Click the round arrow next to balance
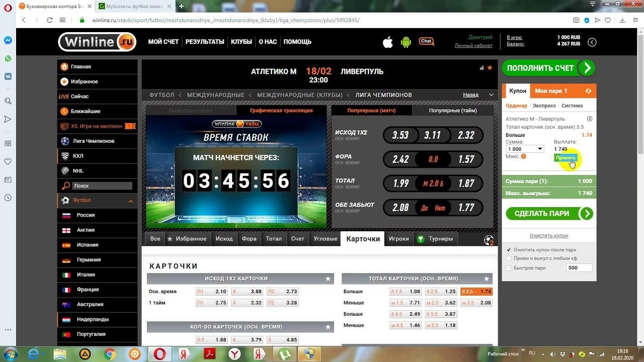Image resolution: width=644 pixels, height=362 pixels. pos(592,42)
